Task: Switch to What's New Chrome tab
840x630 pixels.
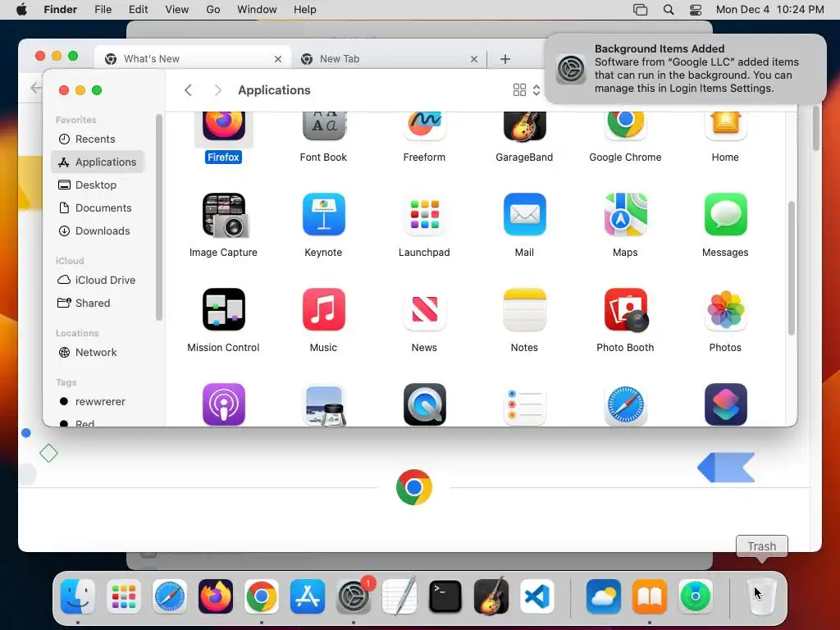Action: click(x=192, y=59)
